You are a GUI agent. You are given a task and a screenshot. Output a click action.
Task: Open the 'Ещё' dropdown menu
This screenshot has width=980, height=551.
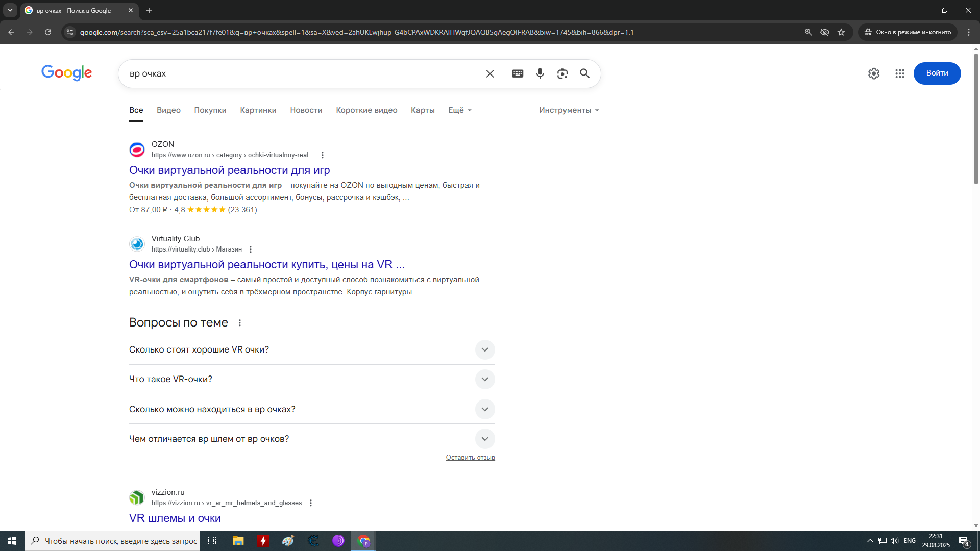click(x=459, y=110)
